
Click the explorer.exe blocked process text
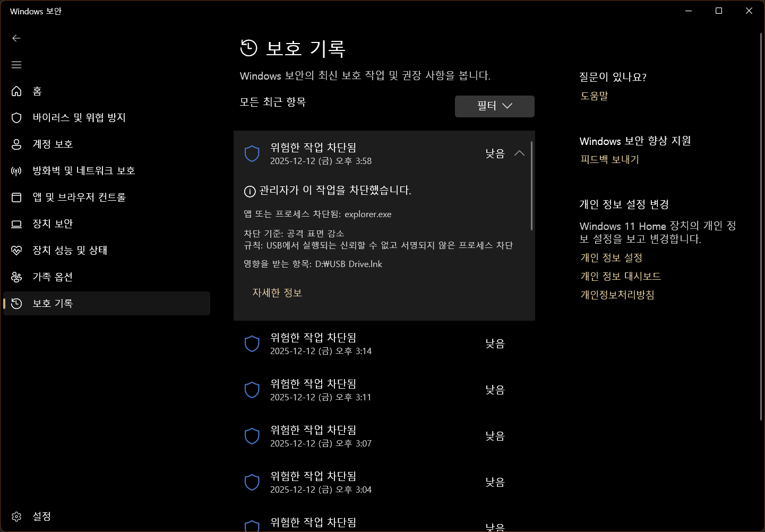click(x=368, y=214)
